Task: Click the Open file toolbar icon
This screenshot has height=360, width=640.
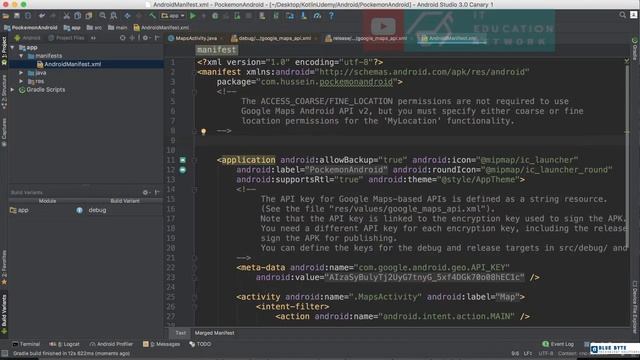Action: coord(5,16)
